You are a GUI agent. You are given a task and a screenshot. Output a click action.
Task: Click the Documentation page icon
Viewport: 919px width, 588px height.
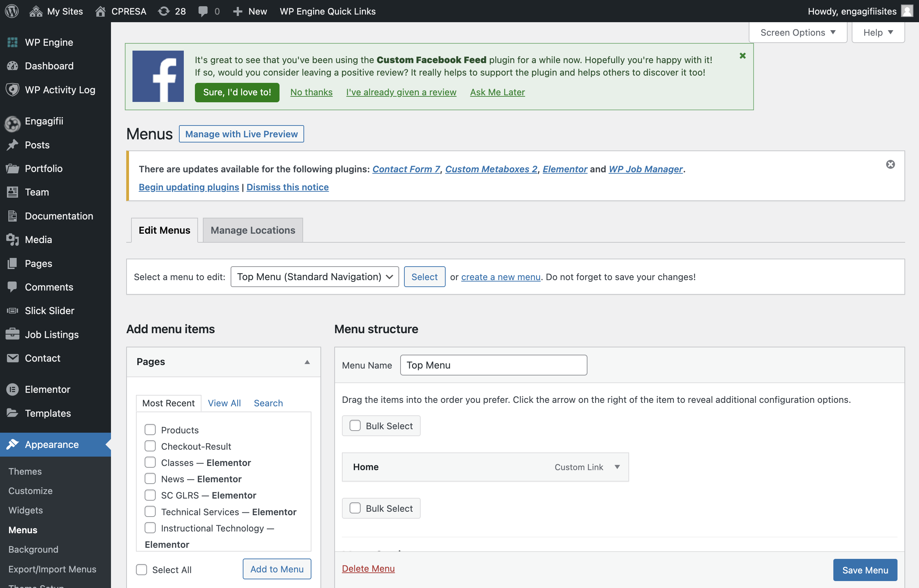tap(12, 216)
